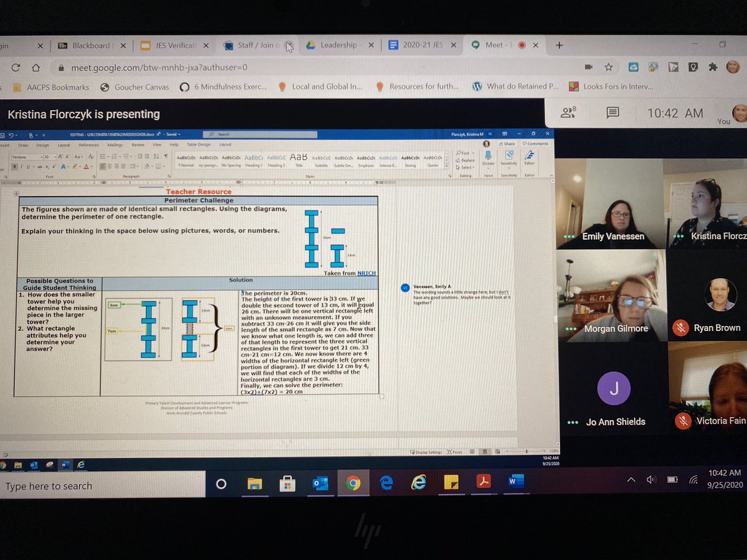Screen dimensions: 747x560
Task: Click the Chrome reload page button
Action: 16,67
